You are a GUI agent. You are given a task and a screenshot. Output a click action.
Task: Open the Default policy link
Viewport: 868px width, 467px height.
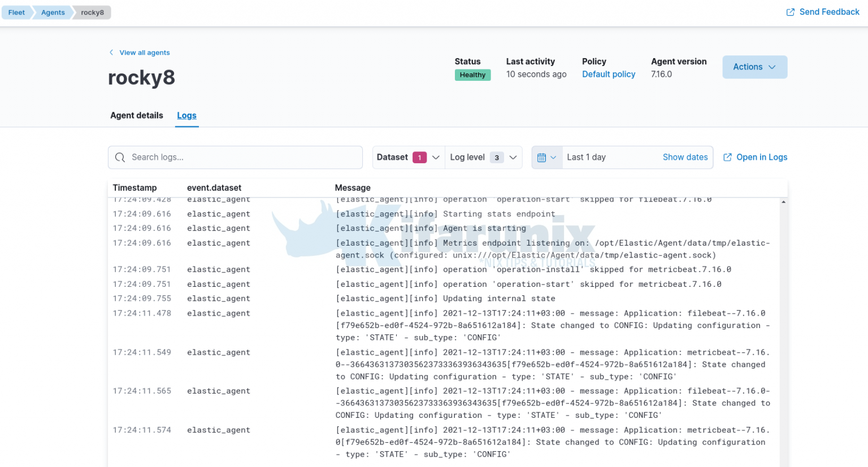[609, 75]
